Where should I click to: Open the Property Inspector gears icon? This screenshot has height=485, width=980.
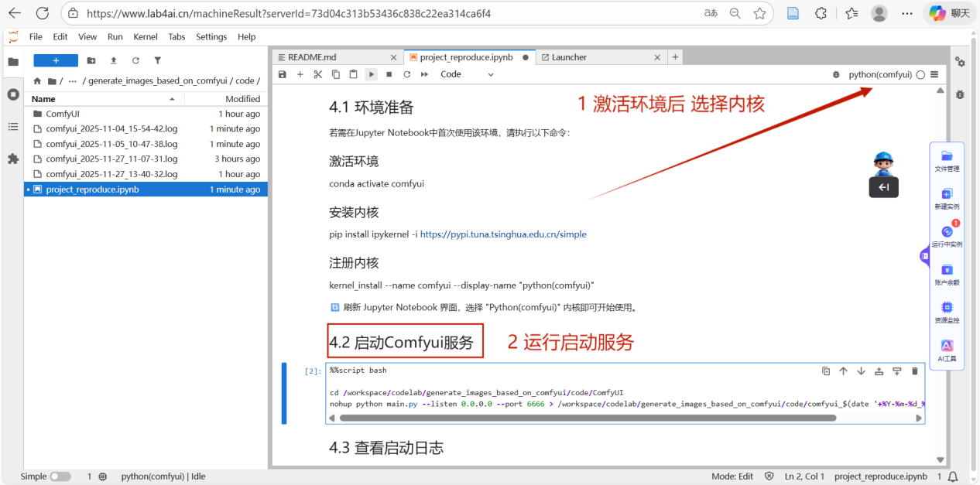point(960,62)
